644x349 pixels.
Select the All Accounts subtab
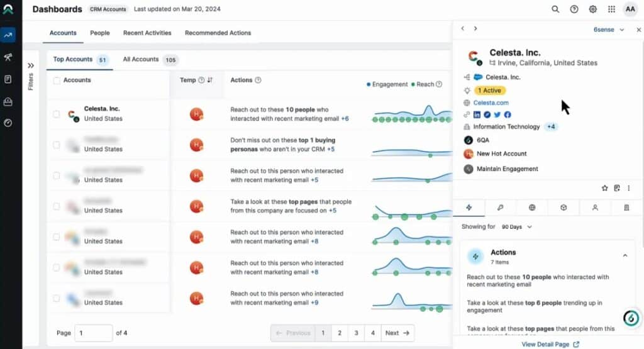click(150, 60)
